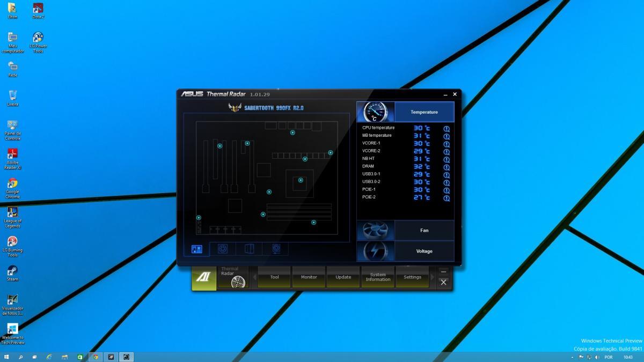This screenshot has width=644, height=362.
Task: Open the System Information menu
Action: tap(378, 277)
